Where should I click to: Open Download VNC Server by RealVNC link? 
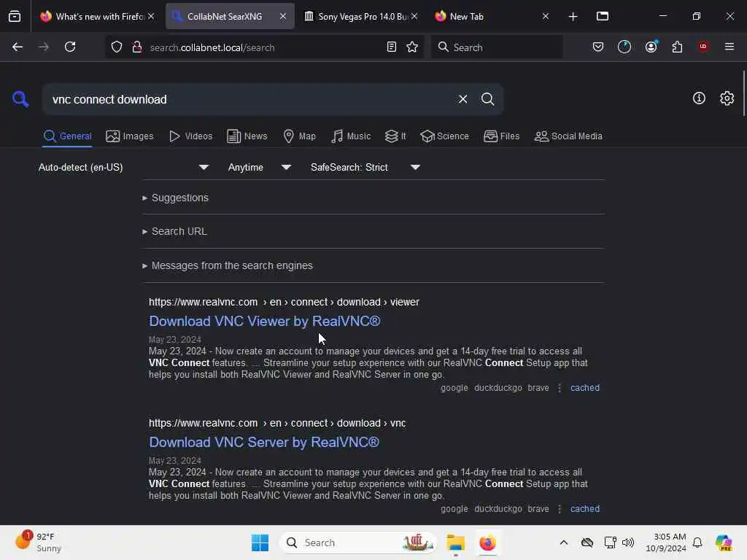tap(264, 443)
